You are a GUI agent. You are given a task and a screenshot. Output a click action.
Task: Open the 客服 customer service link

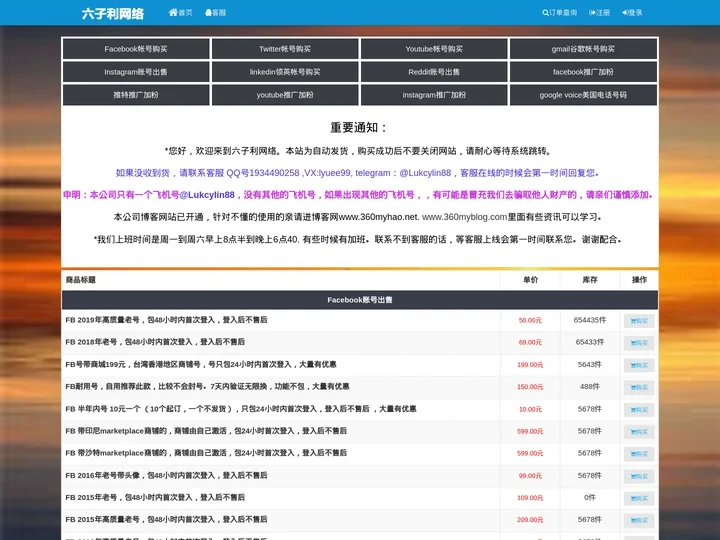click(215, 12)
